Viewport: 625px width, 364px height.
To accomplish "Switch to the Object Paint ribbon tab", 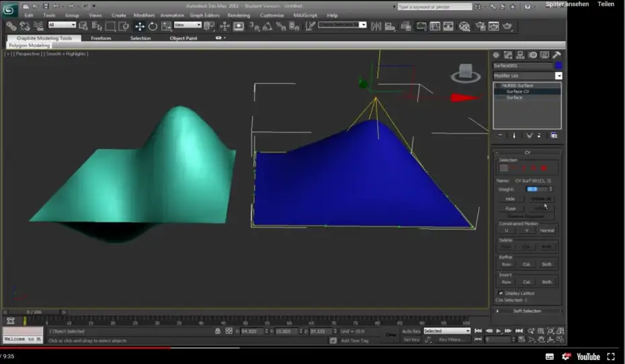I will [183, 38].
